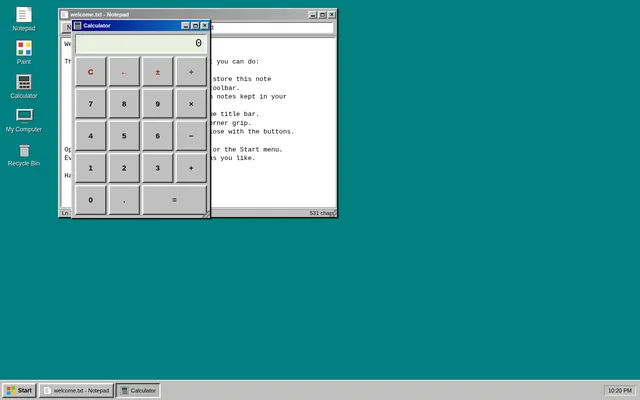Click the Notepad text line 'store this note'
The image size is (640, 400).
(x=242, y=79)
